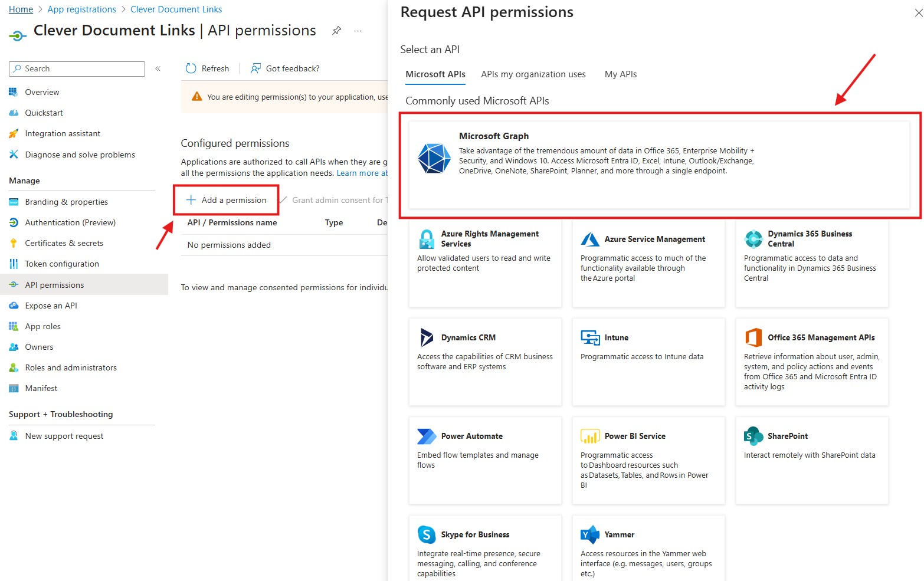Click the App registrations breadcrumb link
Image resolution: width=924 pixels, height=581 pixels.
click(82, 9)
